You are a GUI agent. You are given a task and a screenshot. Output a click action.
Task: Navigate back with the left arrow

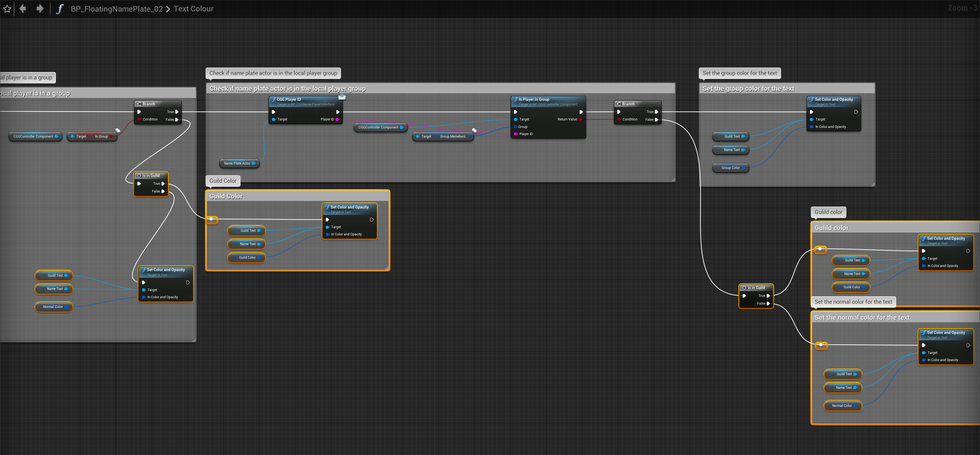coord(23,8)
